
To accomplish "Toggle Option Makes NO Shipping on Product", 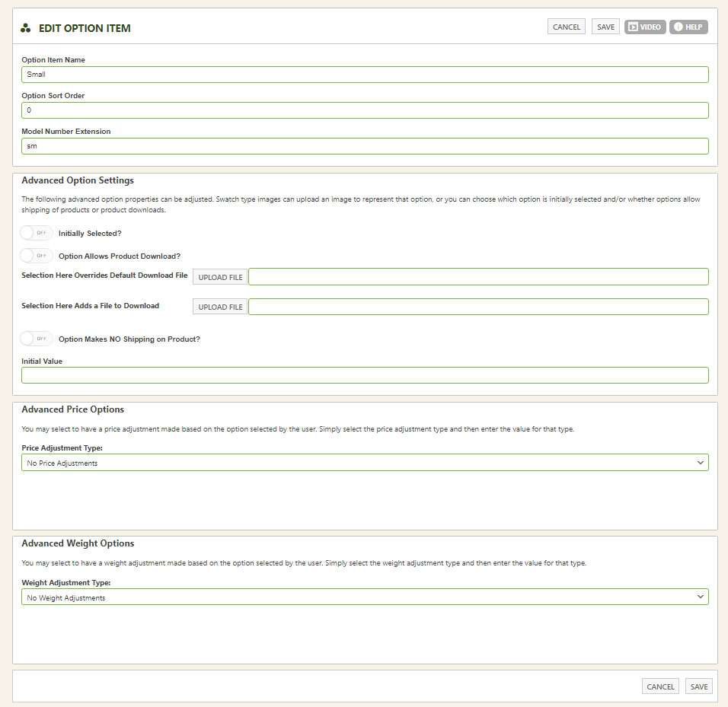I will [37, 339].
